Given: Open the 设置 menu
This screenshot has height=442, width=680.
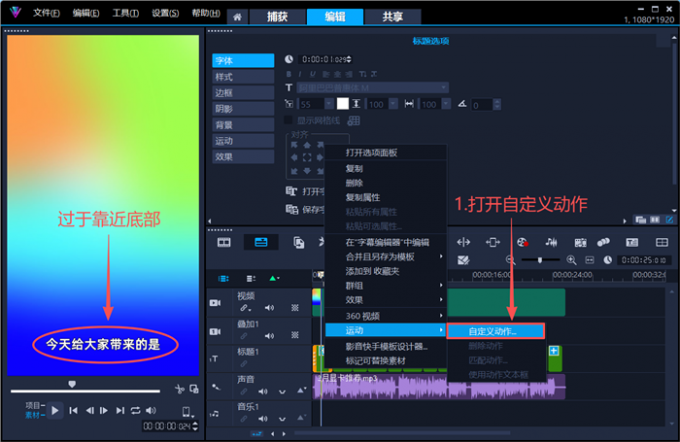Looking at the screenshot, I should (x=165, y=13).
